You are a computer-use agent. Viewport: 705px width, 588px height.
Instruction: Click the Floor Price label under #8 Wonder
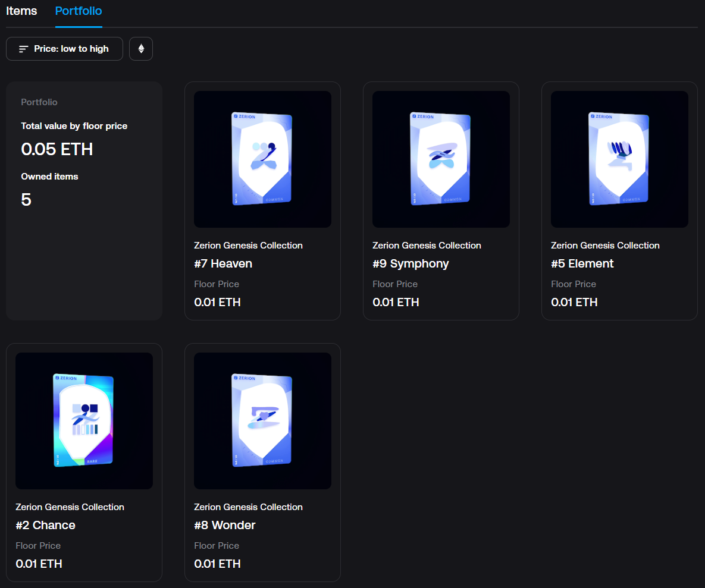(217, 545)
